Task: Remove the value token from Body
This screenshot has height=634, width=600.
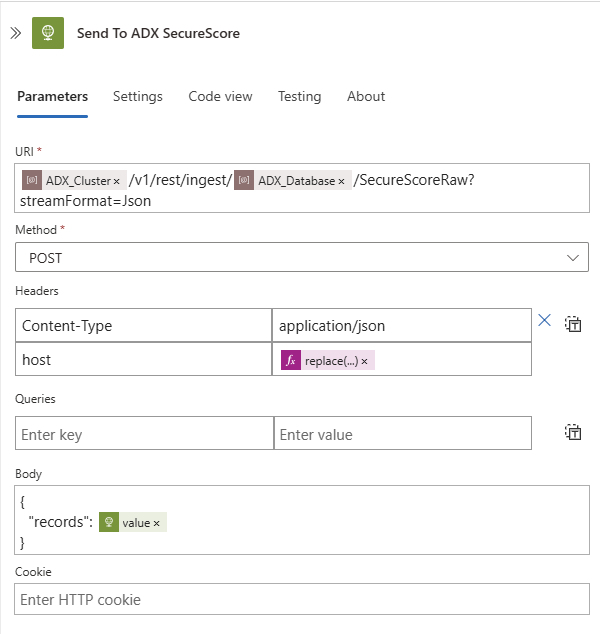Action: pyautogui.click(x=156, y=523)
